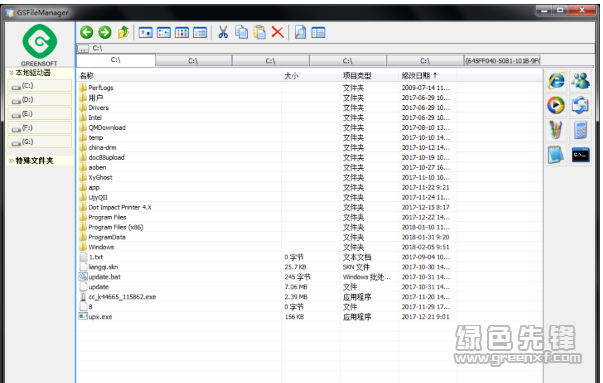Click the C:\ address path field
Viewport: 603px width, 383px height.
(341, 48)
